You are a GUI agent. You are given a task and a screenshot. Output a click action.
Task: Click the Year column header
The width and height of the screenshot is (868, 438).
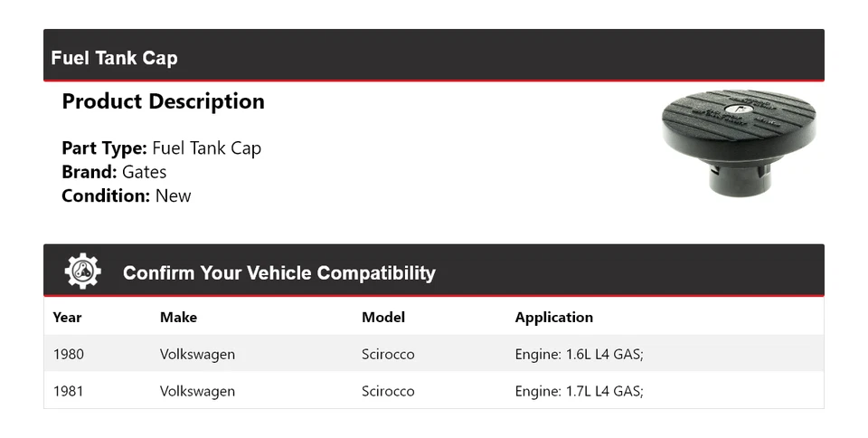[67, 317]
